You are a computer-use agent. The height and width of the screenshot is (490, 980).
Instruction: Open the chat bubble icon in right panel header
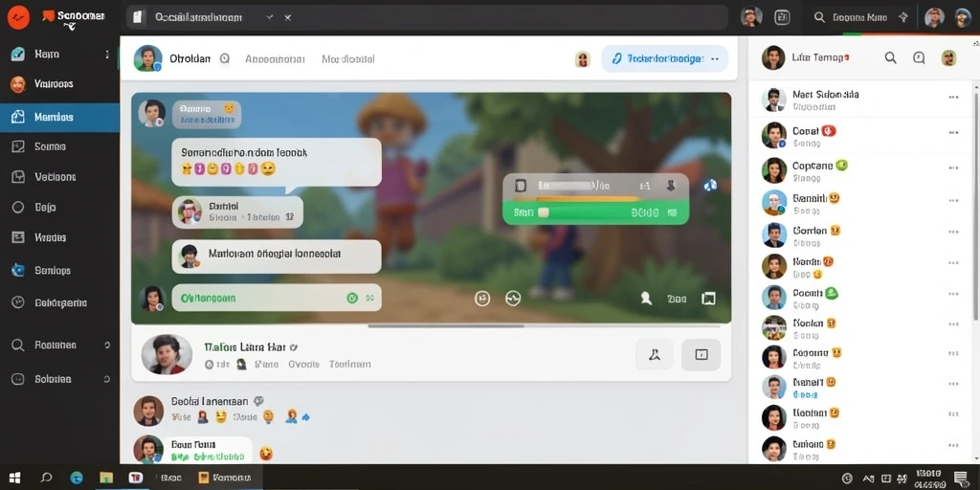coord(919,58)
